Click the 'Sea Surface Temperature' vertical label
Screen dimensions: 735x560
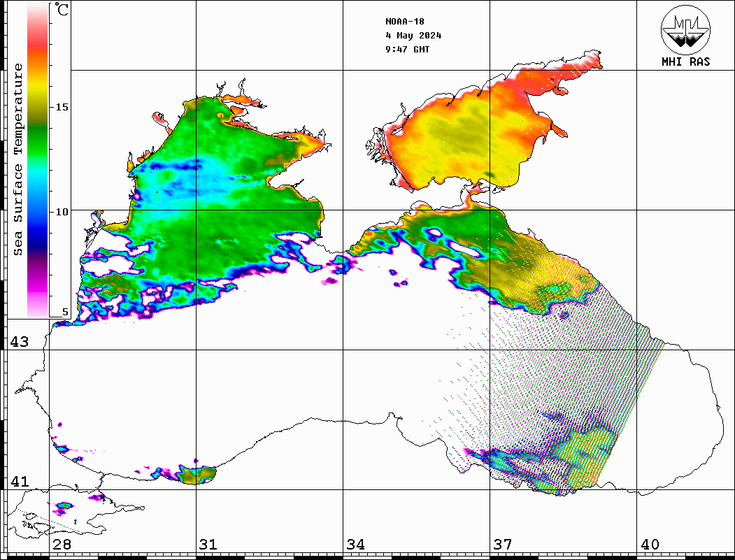tap(17, 159)
